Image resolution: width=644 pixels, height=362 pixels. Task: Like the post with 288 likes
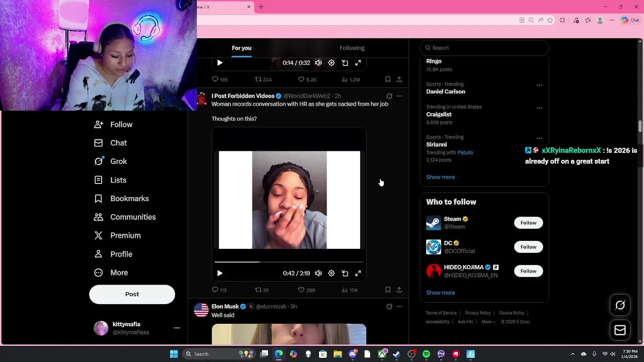306,290
